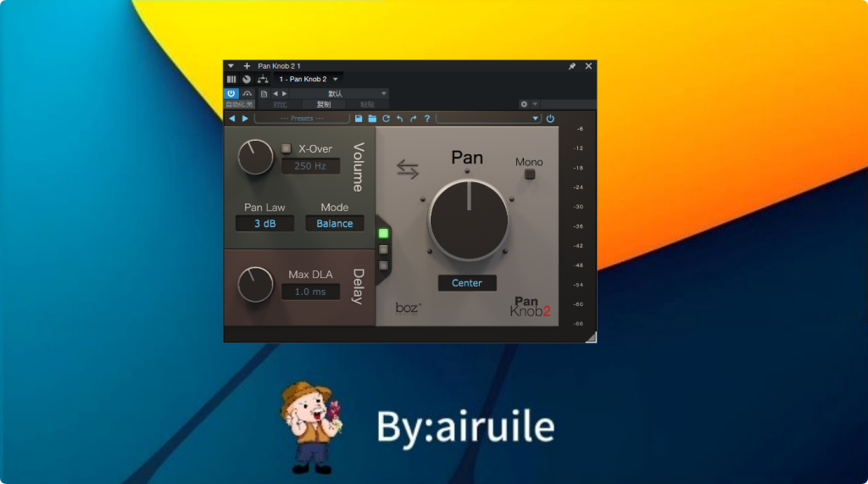Toggle the blue host power bypass button
The image size is (868, 484).
231,93
